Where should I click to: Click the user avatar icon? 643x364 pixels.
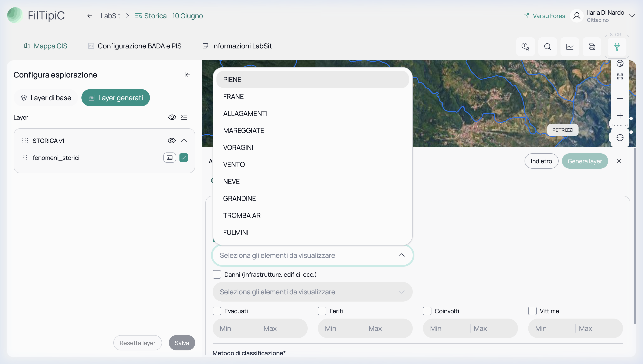577,16
